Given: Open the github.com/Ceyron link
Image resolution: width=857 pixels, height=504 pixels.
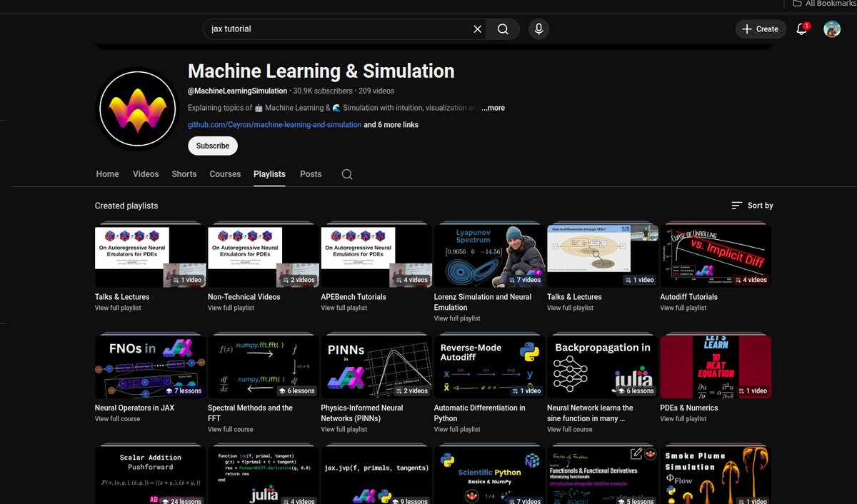Looking at the screenshot, I should point(274,125).
